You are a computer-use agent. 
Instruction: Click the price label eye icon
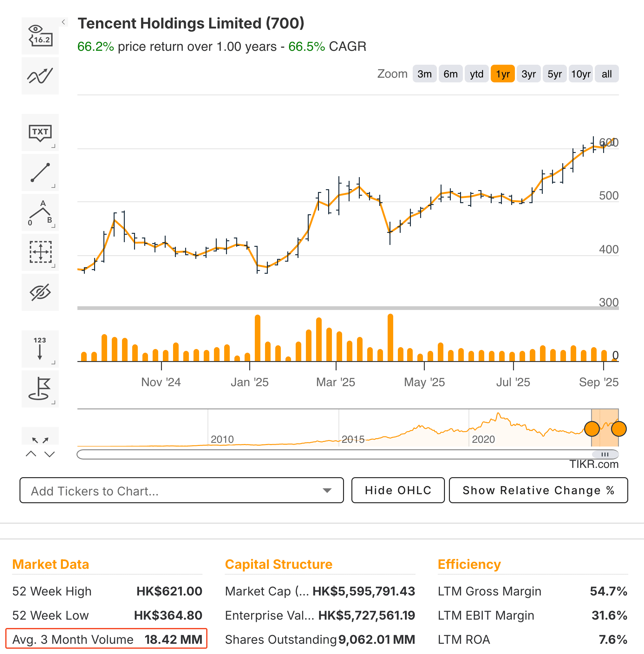[40, 36]
